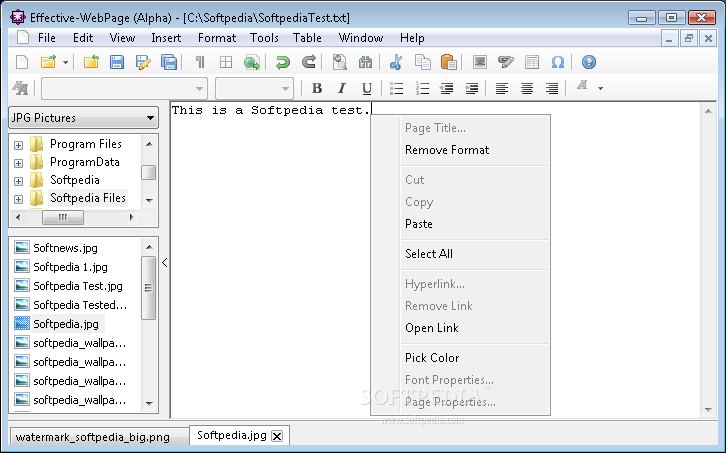Toggle the paragraph marks (¶) icon

point(200,62)
